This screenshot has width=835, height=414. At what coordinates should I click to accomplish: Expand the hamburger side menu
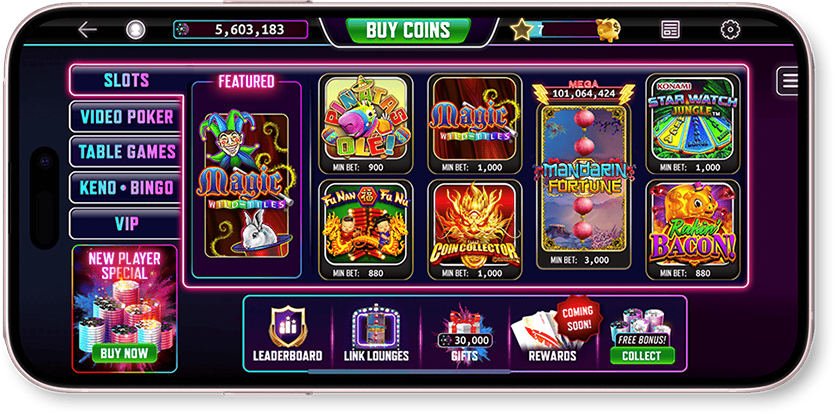[x=787, y=81]
